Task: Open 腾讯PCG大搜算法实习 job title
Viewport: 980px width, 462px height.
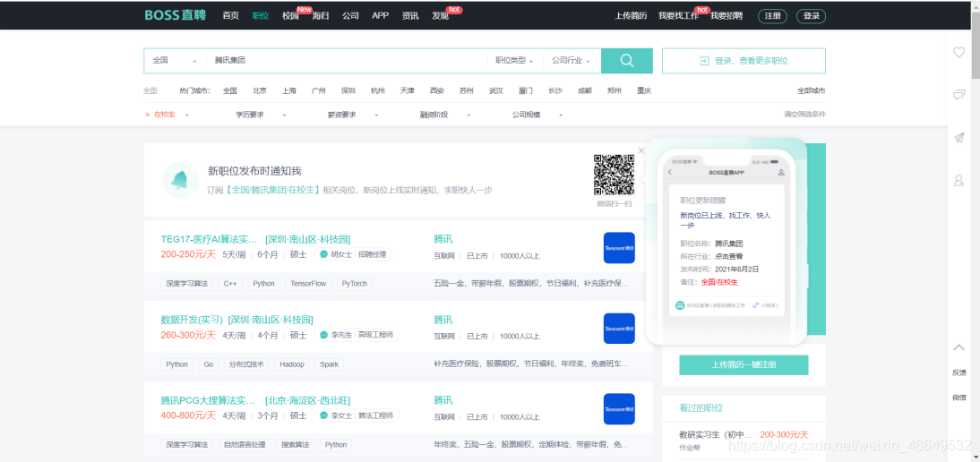Action: [208, 400]
